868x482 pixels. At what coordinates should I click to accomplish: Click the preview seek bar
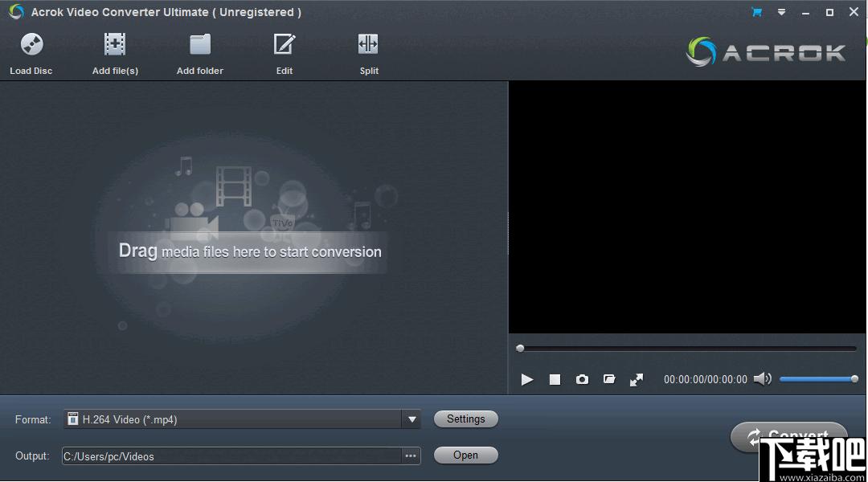pos(686,349)
